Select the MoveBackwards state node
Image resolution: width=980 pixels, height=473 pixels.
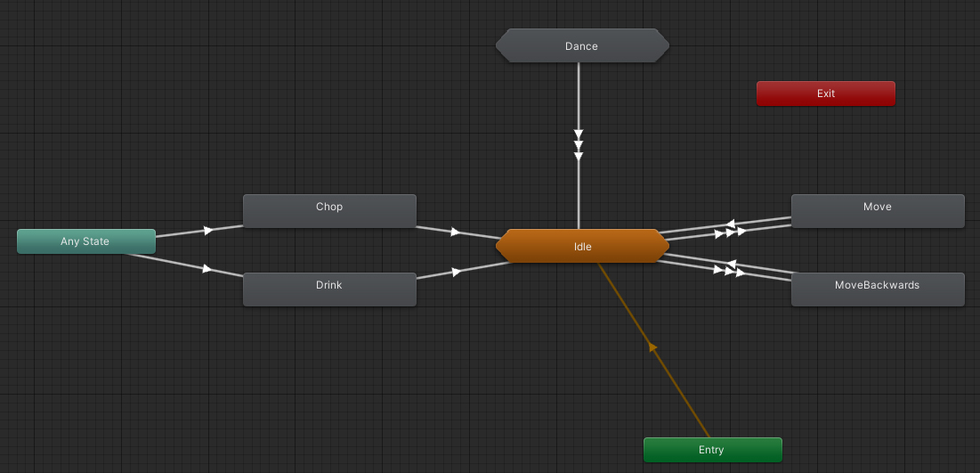point(877,289)
